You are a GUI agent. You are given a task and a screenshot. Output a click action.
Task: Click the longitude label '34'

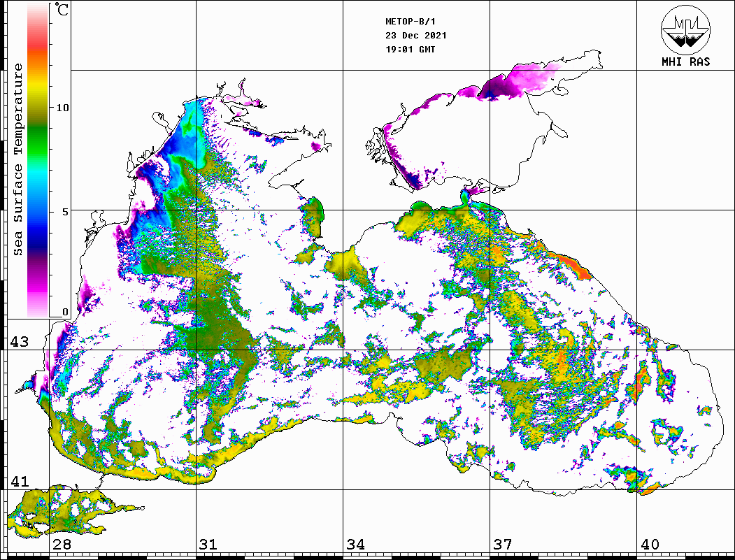pos(355,545)
